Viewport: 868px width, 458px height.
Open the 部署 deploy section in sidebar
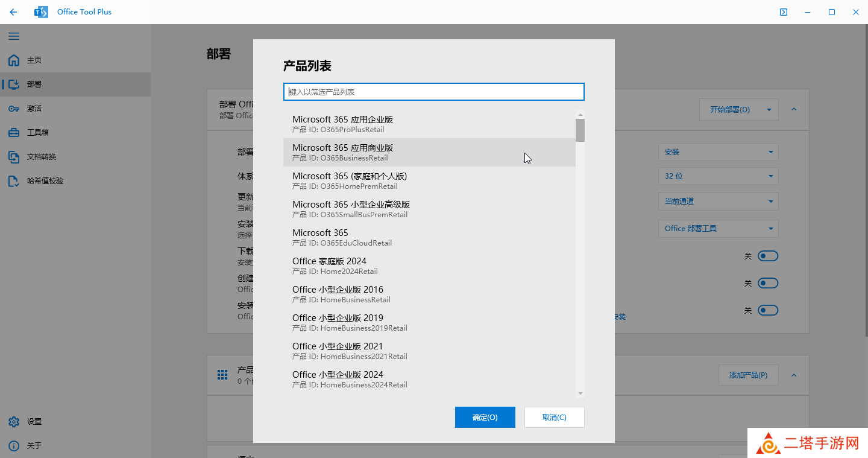coord(75,84)
